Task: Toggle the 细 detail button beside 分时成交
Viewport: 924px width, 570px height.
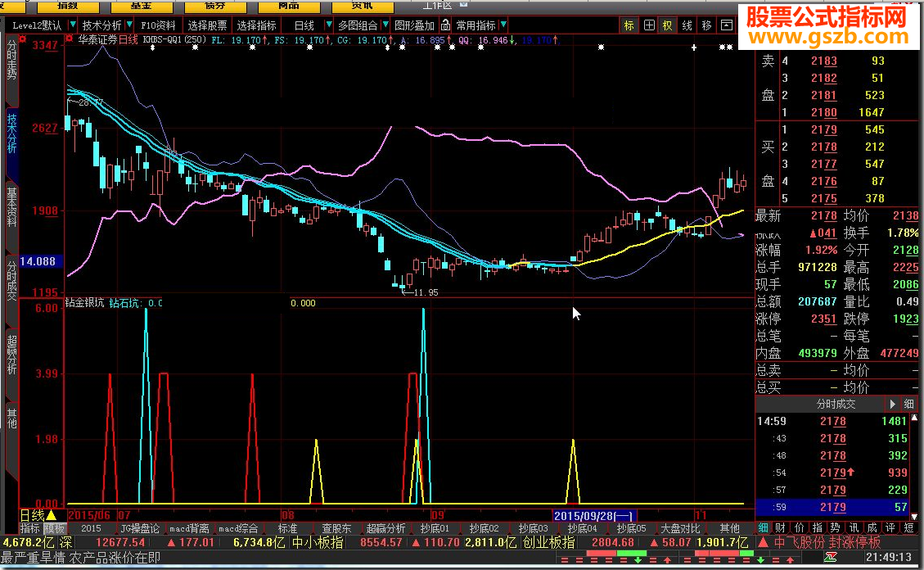Action: click(908, 404)
